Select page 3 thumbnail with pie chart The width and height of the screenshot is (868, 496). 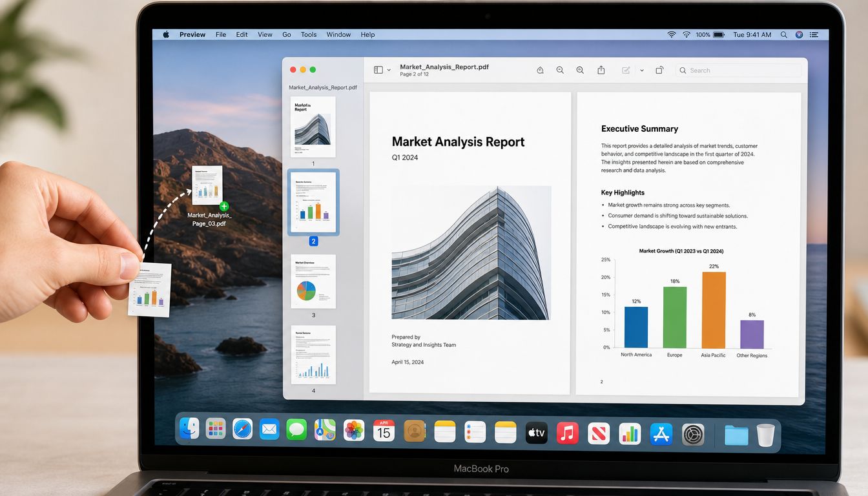(313, 281)
